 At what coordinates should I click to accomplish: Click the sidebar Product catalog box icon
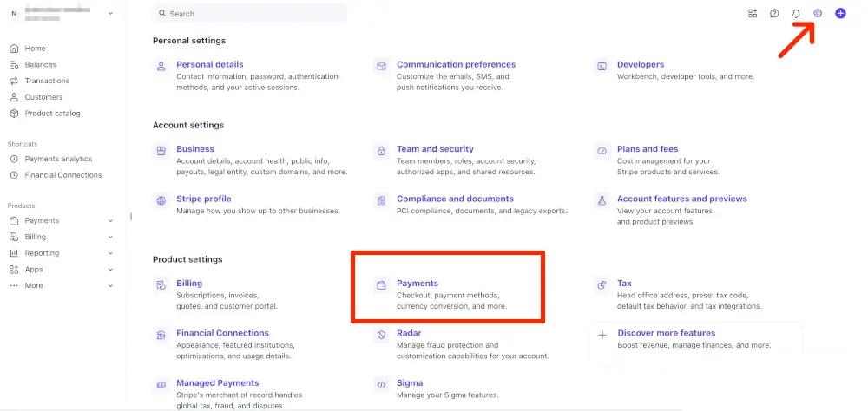pos(15,114)
